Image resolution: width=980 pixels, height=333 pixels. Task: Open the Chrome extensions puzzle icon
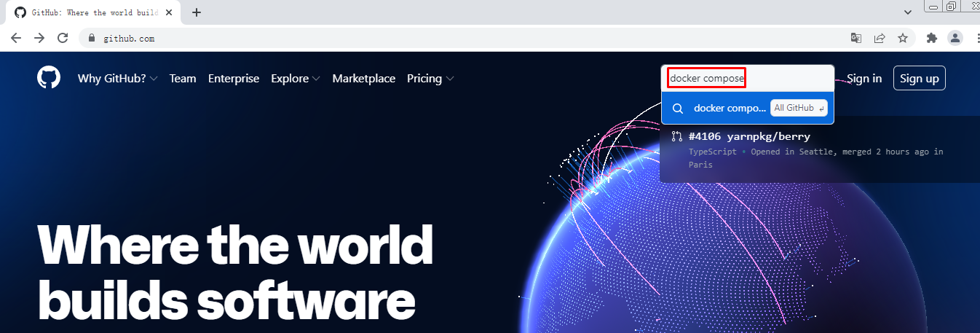pos(931,39)
